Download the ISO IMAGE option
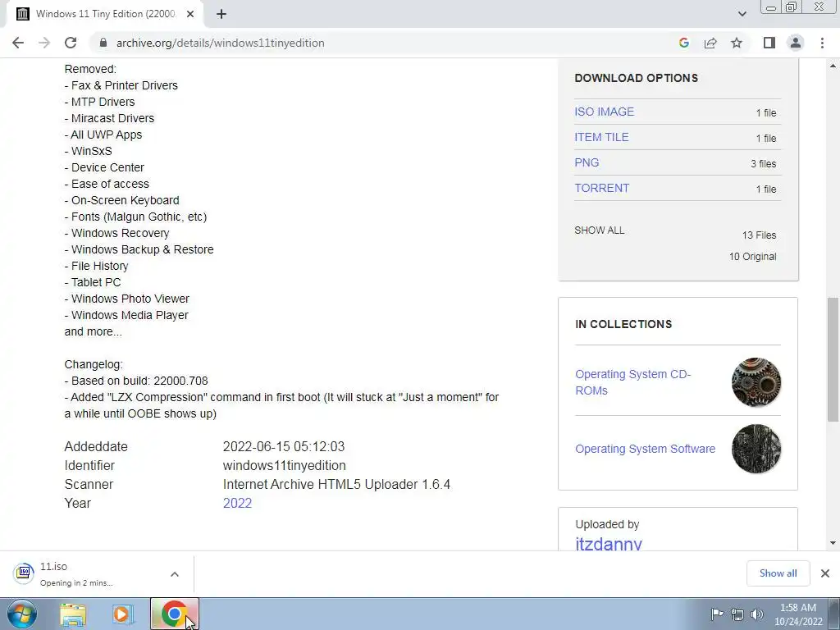The height and width of the screenshot is (630, 840). (604, 112)
